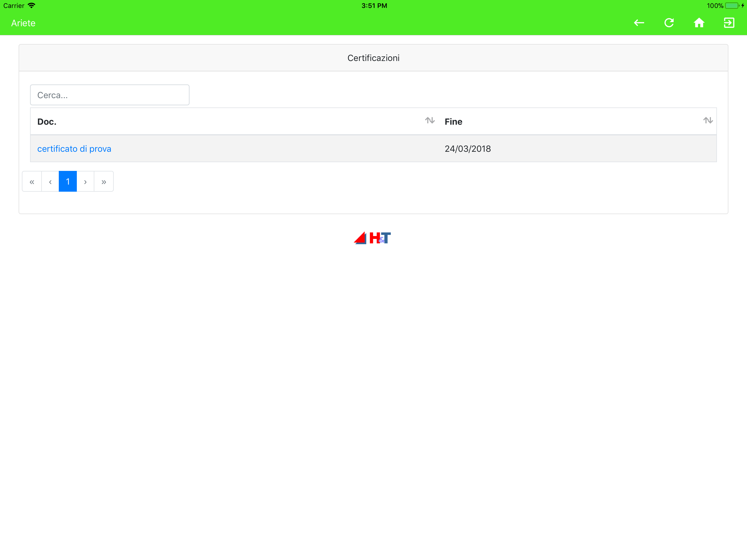Select page 1 in pagination
This screenshot has width=747, height=560.
(68, 182)
